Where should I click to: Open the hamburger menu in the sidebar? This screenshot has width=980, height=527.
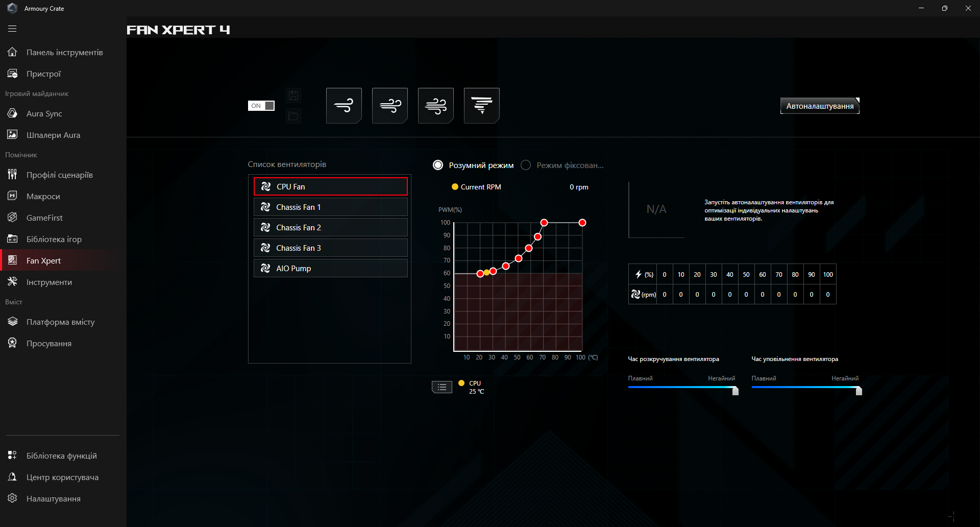click(12, 29)
